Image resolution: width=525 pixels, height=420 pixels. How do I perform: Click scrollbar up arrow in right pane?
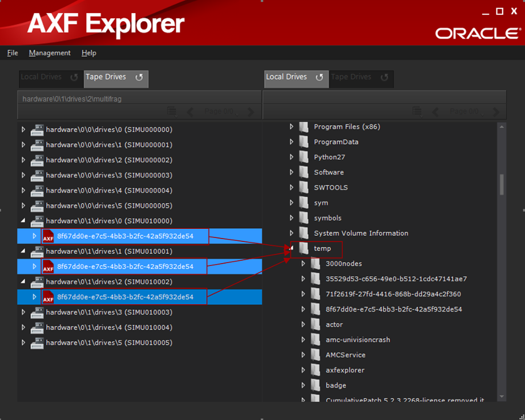pos(502,127)
